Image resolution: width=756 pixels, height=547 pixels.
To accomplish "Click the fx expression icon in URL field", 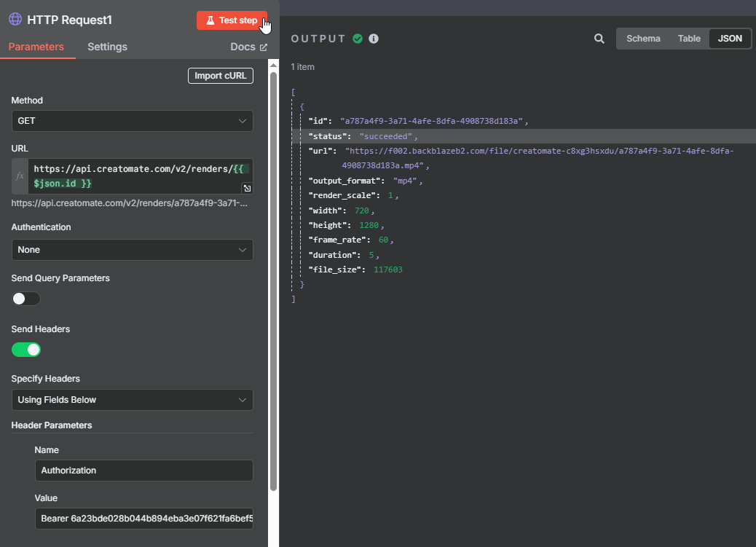I will click(x=20, y=176).
